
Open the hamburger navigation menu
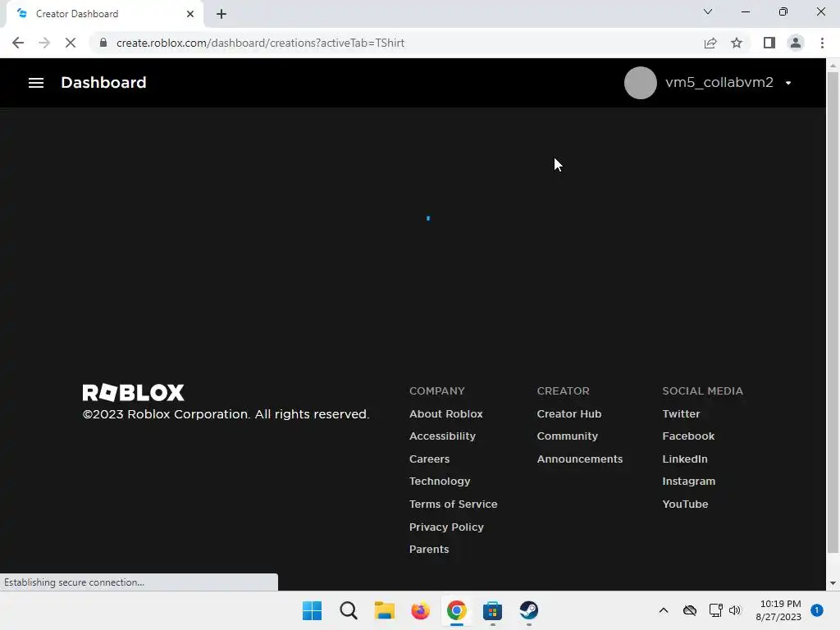[36, 83]
